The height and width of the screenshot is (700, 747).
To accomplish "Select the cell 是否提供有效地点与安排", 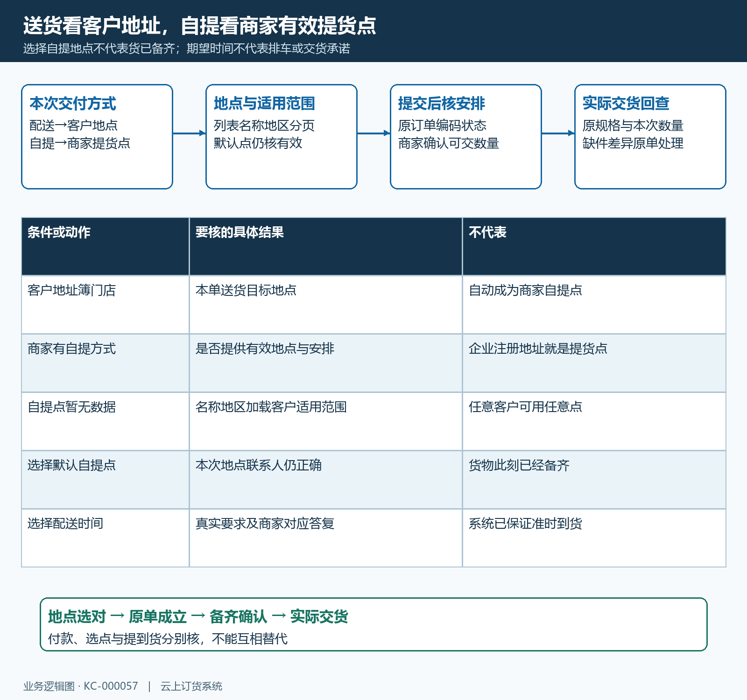I will click(x=326, y=363).
